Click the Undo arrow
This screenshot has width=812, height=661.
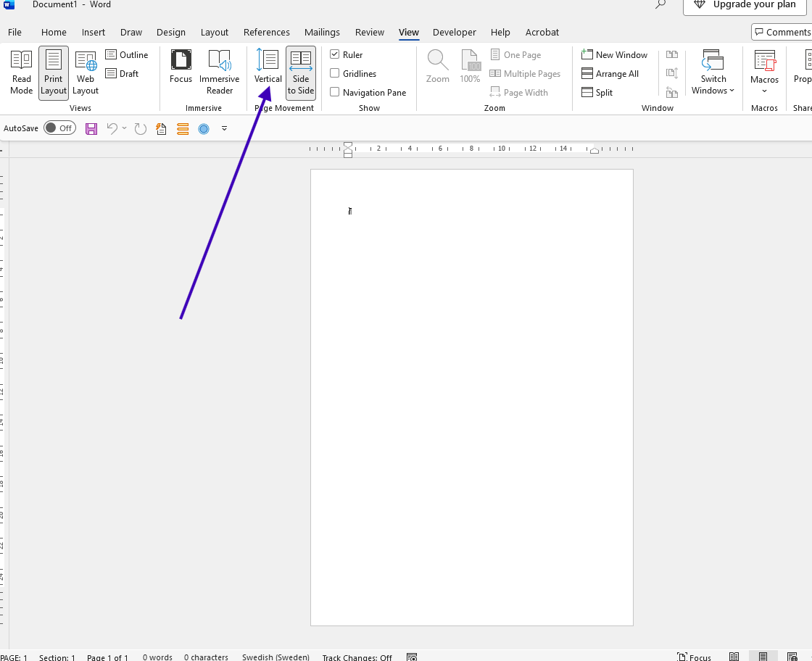[x=112, y=128]
